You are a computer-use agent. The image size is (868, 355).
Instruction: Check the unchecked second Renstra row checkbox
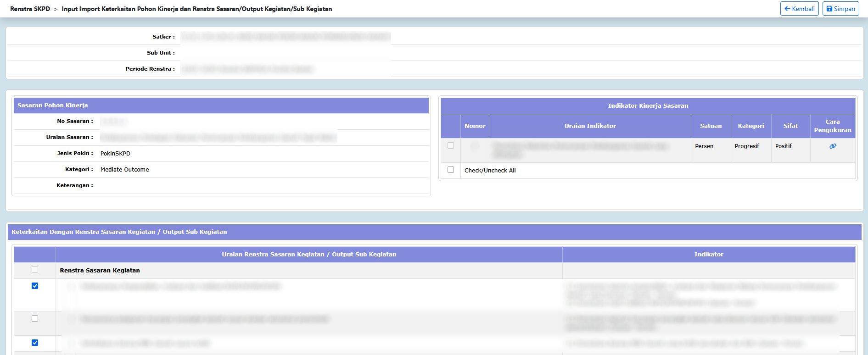pos(35,318)
